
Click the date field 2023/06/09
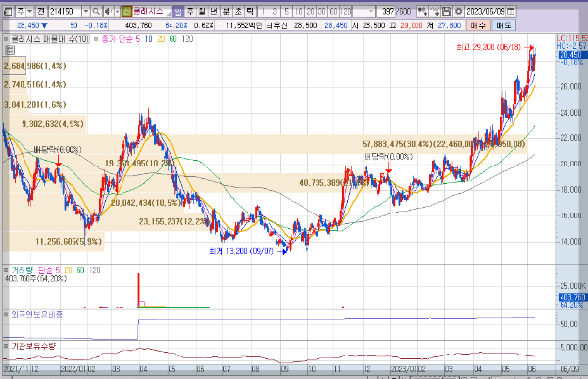click(486, 12)
